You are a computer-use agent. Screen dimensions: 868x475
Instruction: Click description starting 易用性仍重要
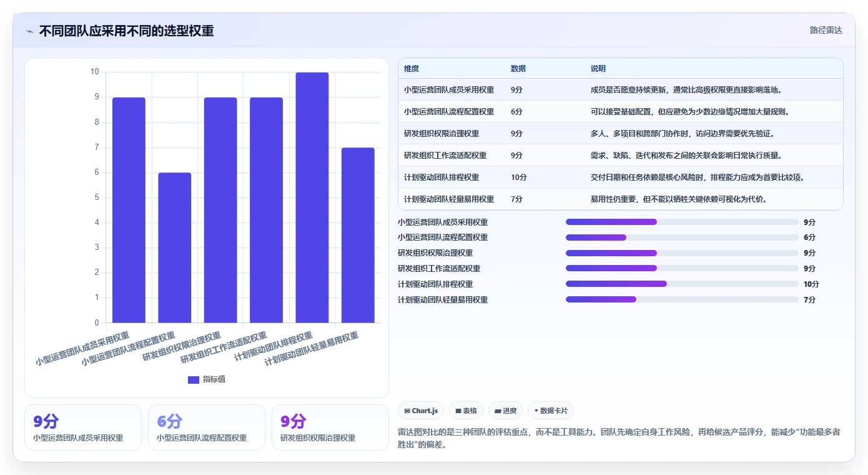(x=679, y=199)
